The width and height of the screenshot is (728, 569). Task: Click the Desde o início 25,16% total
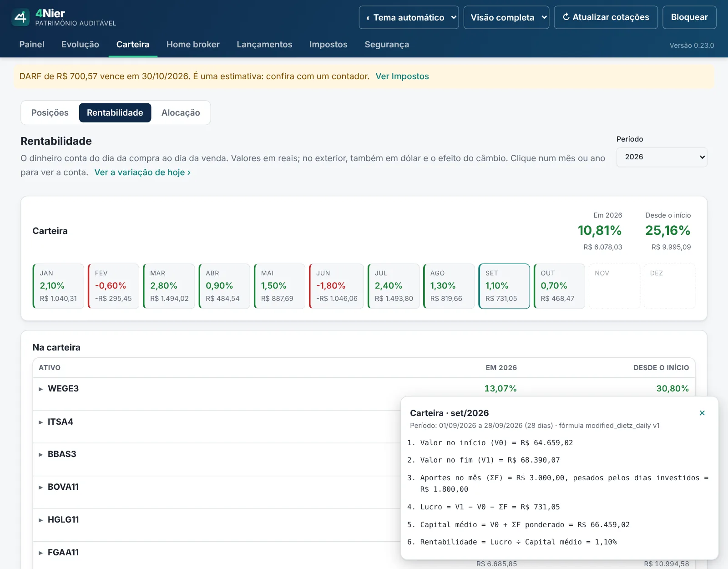coord(668,231)
